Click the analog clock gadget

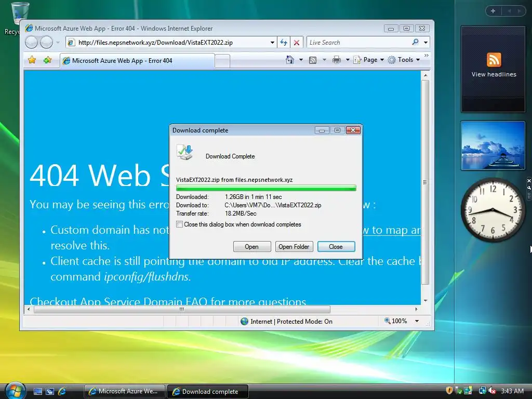pos(493,210)
